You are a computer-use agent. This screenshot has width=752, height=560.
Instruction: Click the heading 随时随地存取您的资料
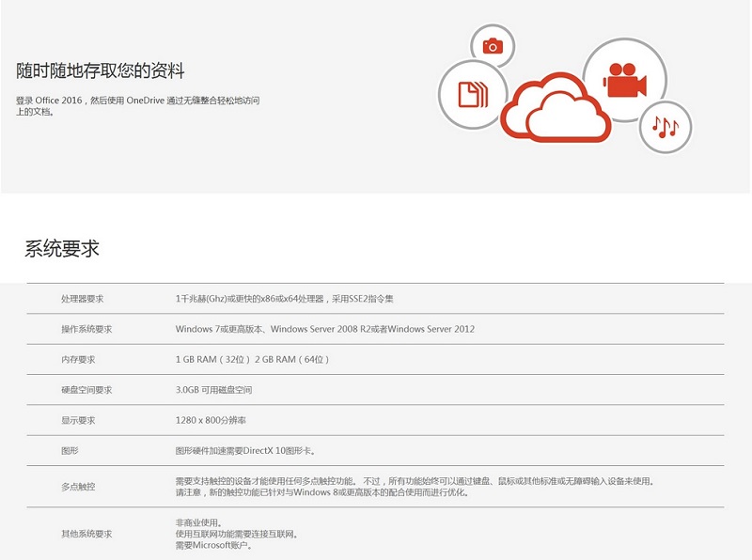[101, 70]
